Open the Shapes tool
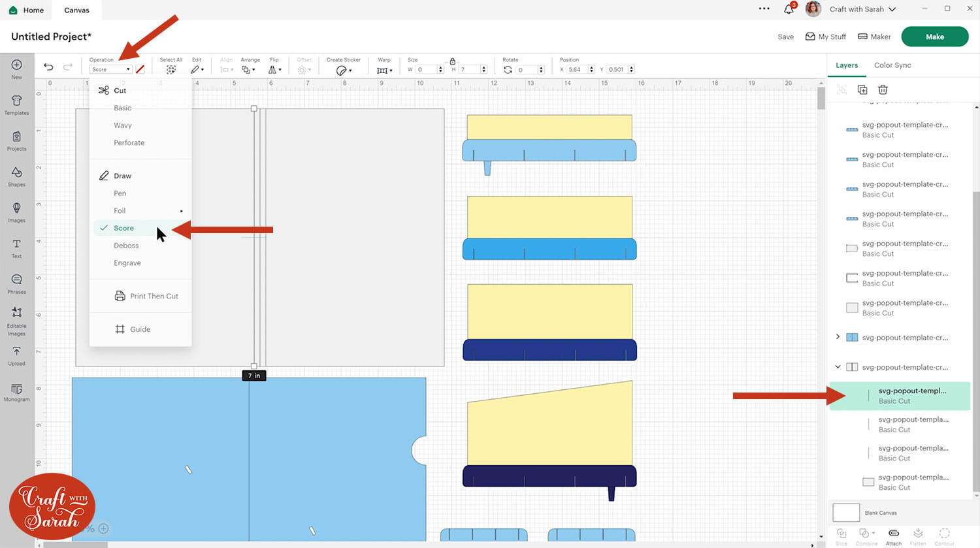 point(16,175)
